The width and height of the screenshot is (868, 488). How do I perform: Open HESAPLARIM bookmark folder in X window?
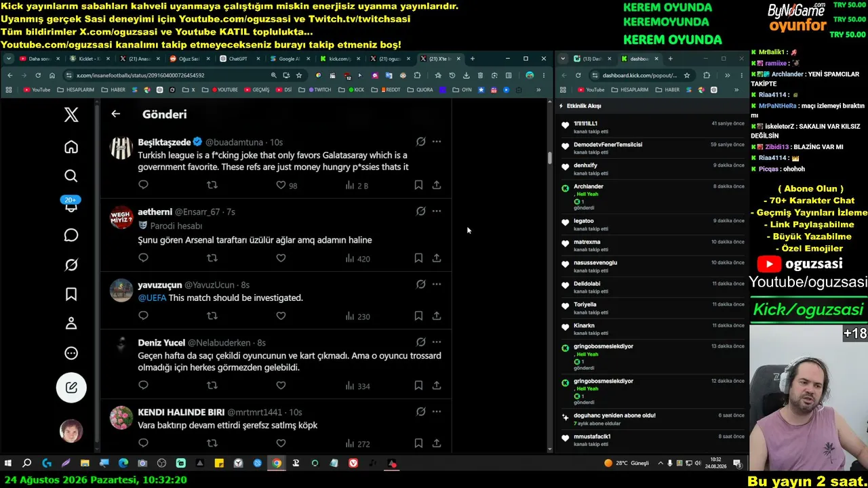pyautogui.click(x=76, y=89)
